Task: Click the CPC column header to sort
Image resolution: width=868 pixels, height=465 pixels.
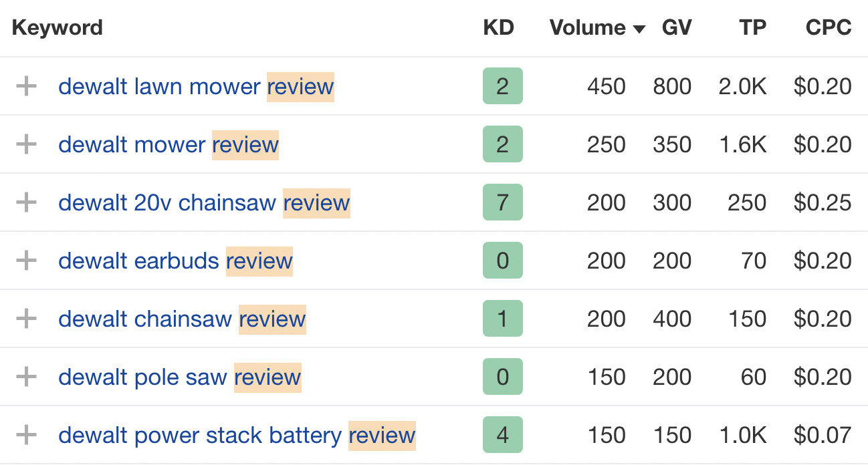Action: [828, 28]
